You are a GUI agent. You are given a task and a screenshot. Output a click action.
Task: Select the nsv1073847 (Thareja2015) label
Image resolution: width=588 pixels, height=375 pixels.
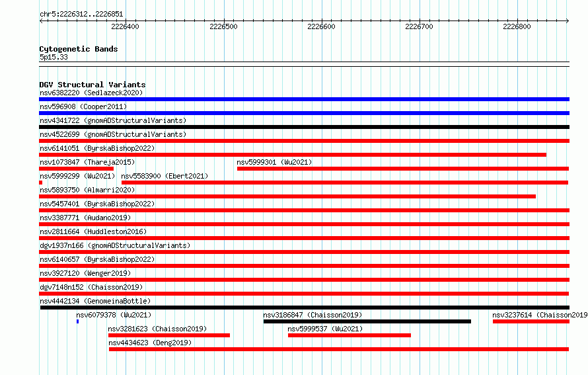87,162
